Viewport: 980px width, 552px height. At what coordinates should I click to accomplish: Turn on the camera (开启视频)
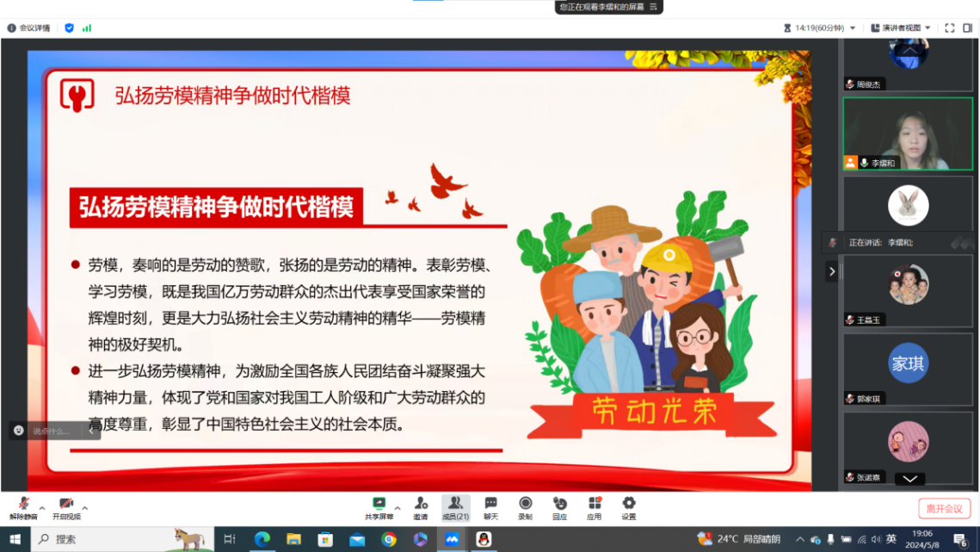[x=66, y=507]
